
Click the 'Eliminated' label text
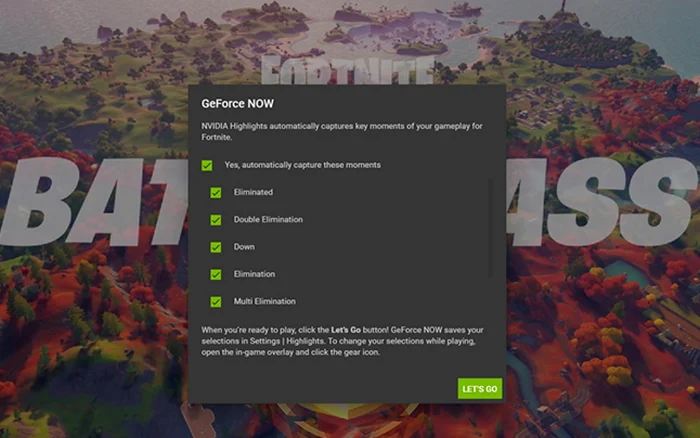(x=253, y=192)
